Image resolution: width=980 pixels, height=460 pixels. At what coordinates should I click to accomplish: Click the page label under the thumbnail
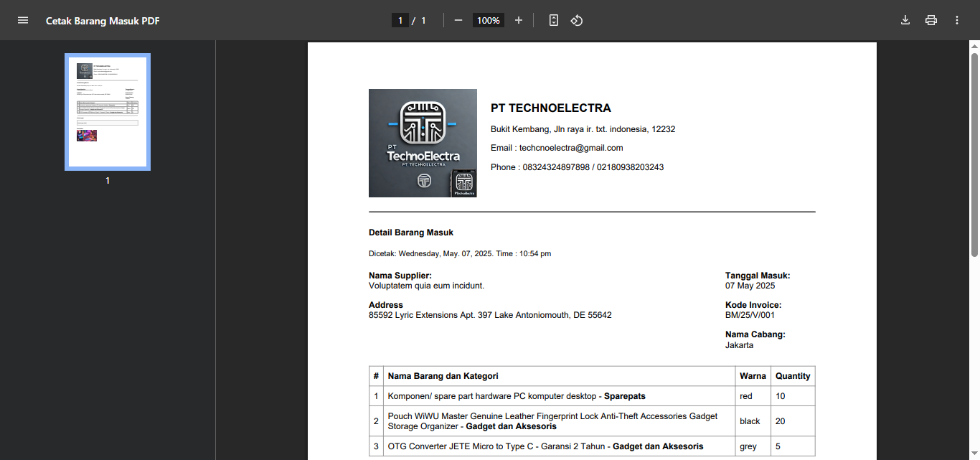108,181
